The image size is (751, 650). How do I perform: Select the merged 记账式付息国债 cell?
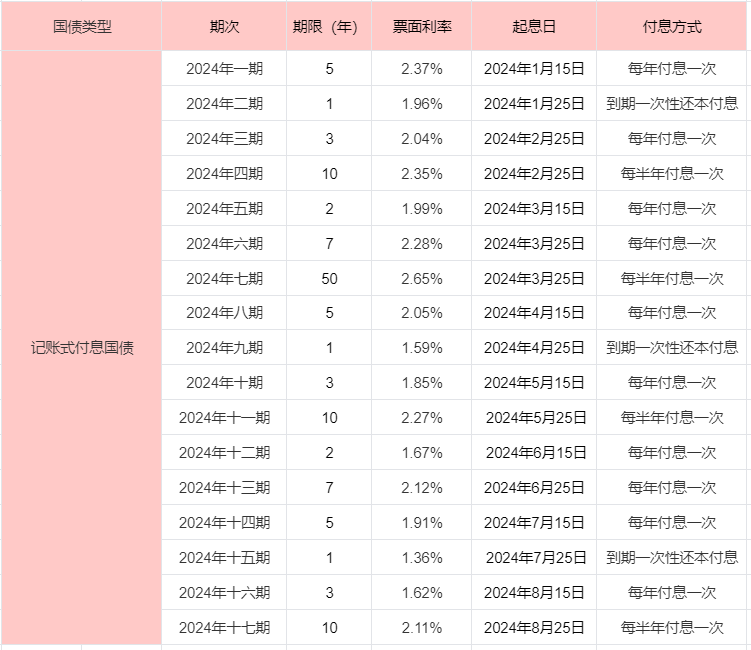click(81, 348)
